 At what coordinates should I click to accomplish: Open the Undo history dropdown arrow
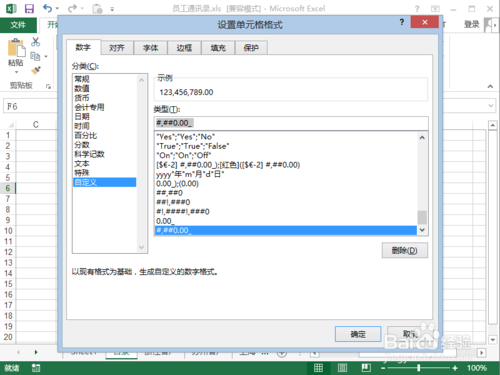click(x=57, y=9)
